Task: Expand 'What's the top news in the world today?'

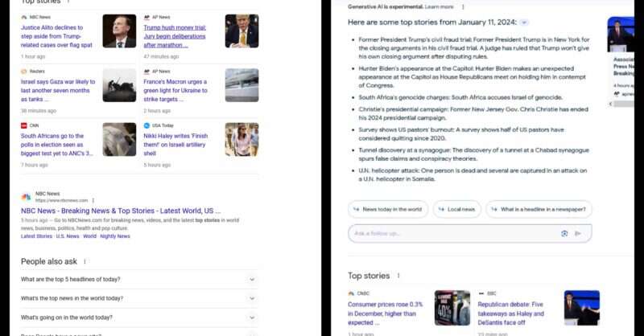Action: 139,298
